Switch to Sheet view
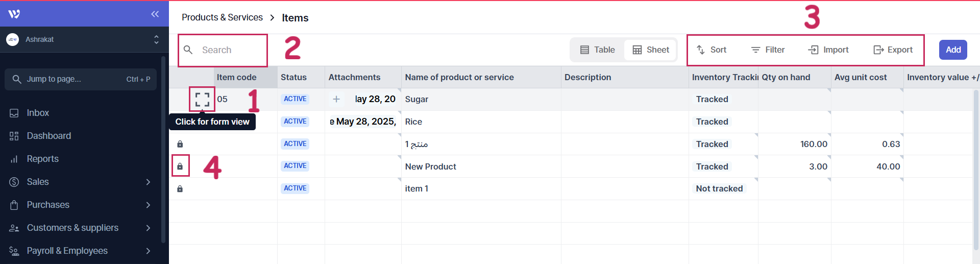The image size is (980, 264). point(651,50)
